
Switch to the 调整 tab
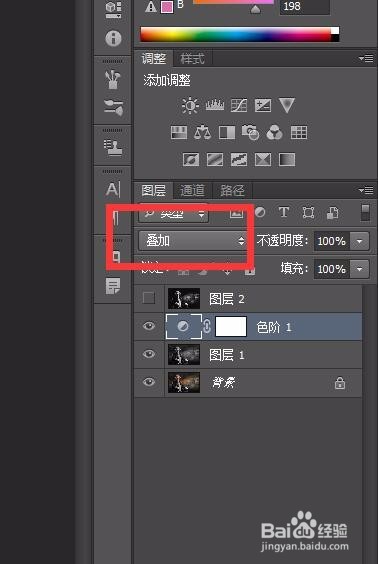[154, 59]
